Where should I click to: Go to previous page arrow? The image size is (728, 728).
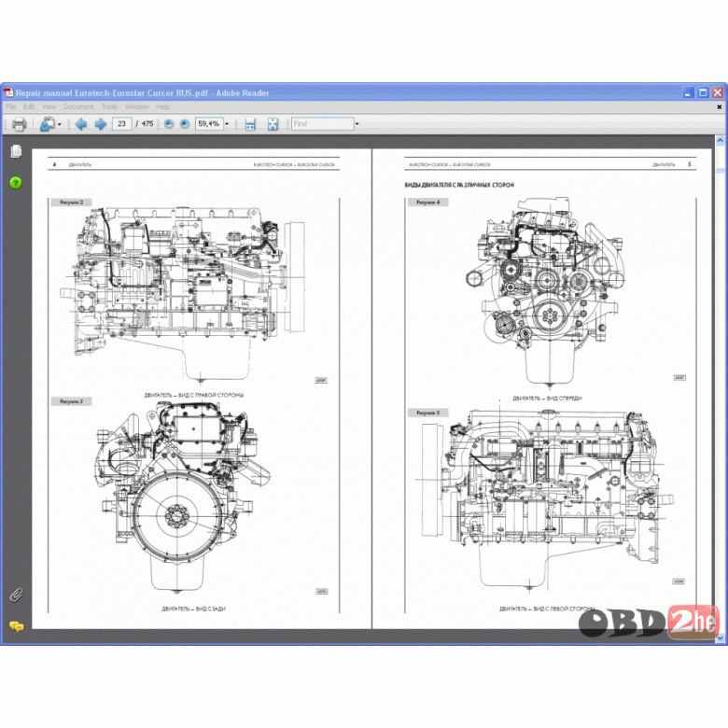click(x=81, y=124)
